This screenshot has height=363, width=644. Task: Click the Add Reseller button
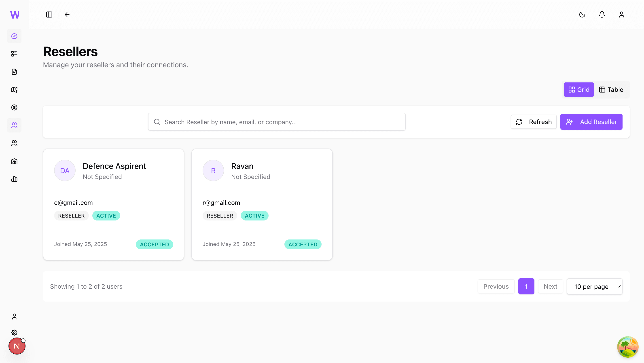tap(591, 122)
